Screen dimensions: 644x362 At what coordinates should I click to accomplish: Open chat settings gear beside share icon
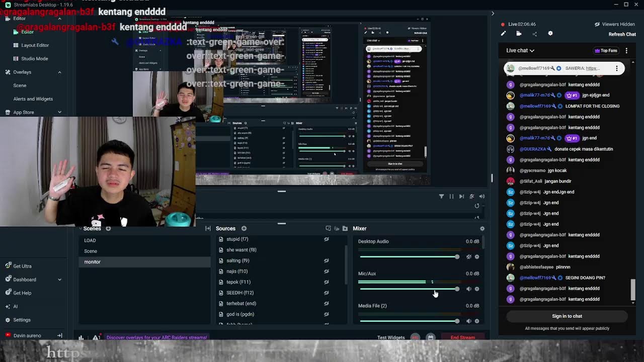[x=550, y=34]
